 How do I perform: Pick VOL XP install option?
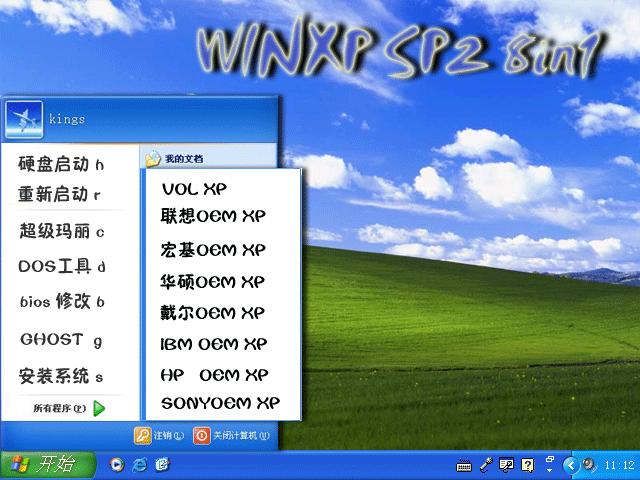pyautogui.click(x=194, y=189)
